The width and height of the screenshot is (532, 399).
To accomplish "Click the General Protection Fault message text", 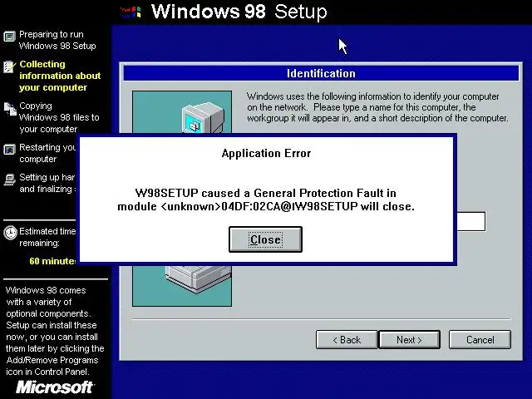I will pos(266,199).
